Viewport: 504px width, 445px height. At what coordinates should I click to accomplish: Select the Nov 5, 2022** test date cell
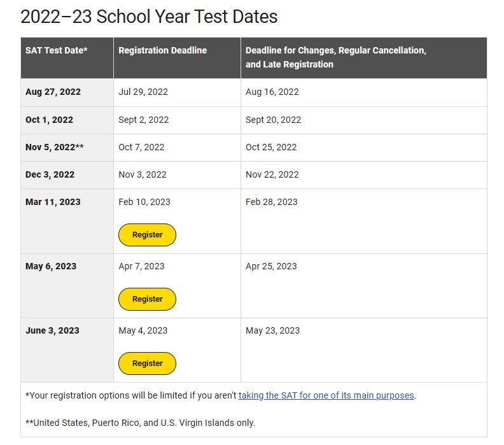54,147
